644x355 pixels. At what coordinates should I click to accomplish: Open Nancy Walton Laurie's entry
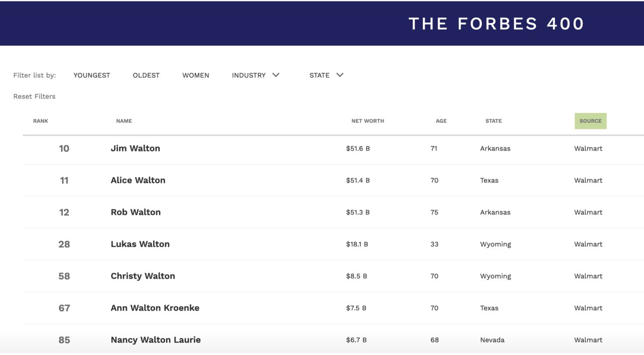tap(156, 340)
